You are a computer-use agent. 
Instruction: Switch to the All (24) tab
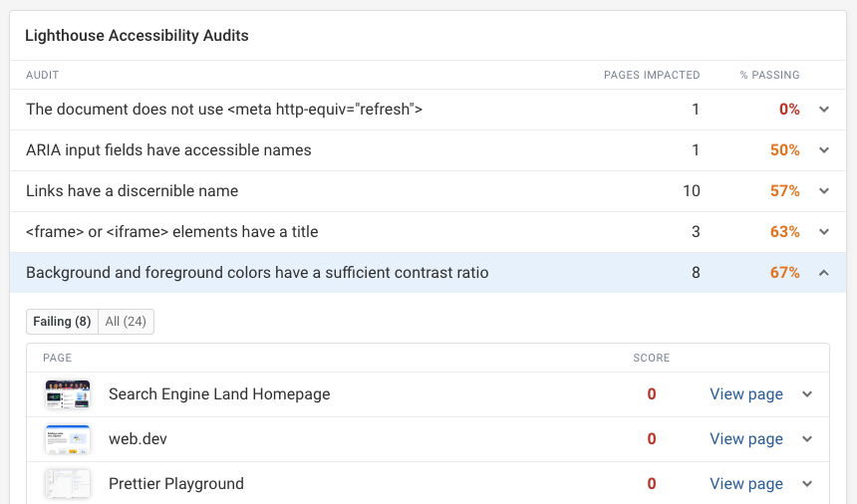[126, 322]
